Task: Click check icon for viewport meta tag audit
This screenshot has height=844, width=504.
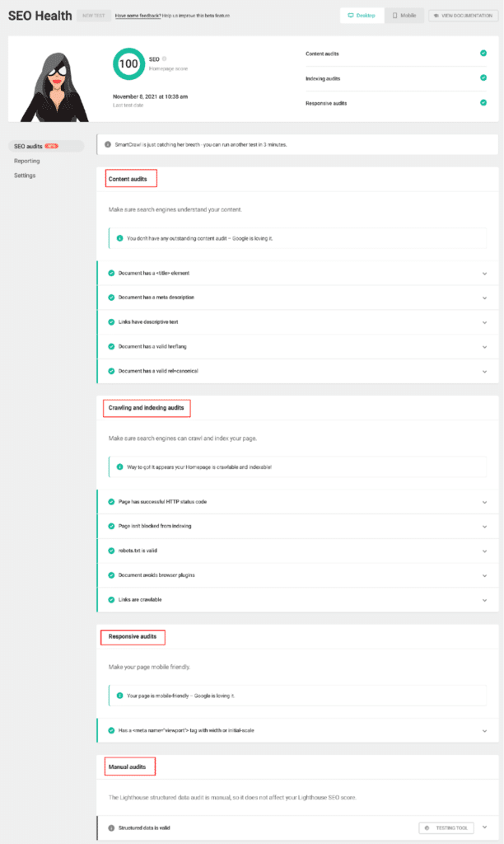Action: (111, 730)
